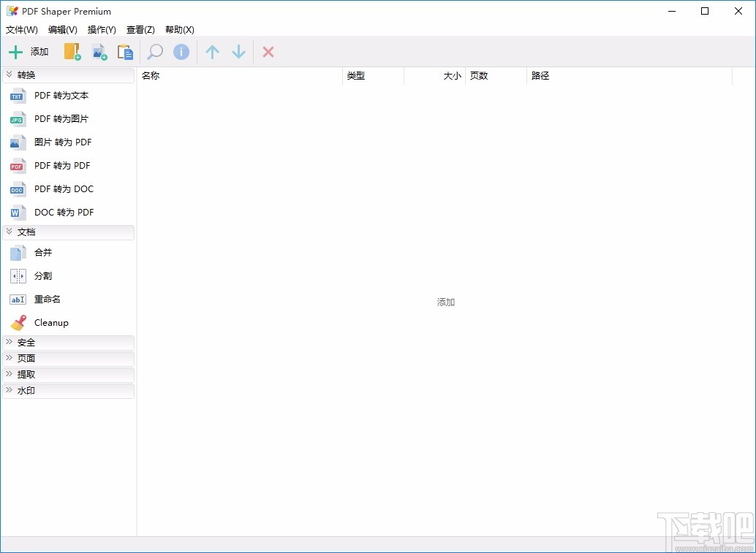
Task: Select the Cleanup tool
Action: (51, 322)
